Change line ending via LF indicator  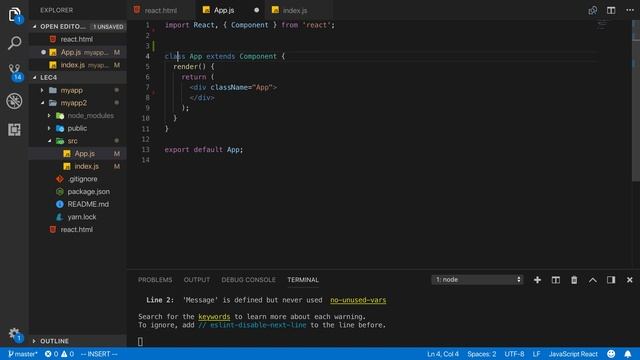tap(536, 354)
